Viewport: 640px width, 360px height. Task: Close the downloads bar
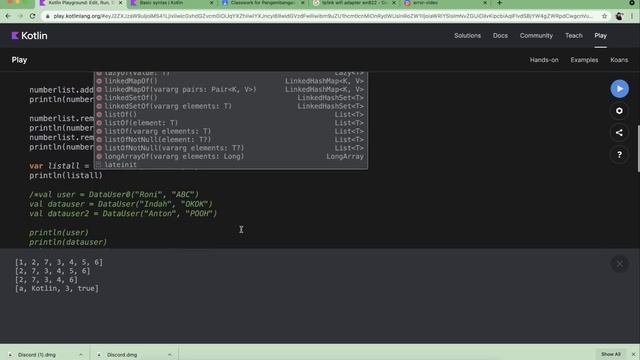coord(633,354)
